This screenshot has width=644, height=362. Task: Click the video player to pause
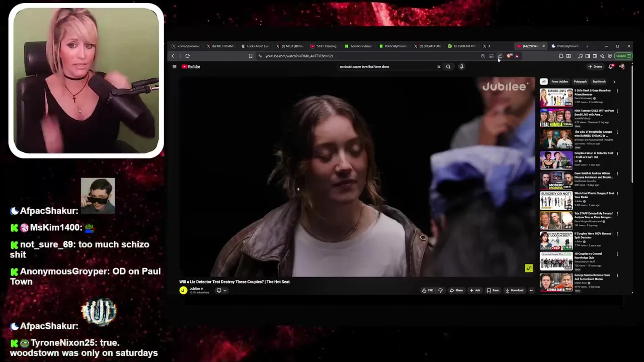click(357, 176)
